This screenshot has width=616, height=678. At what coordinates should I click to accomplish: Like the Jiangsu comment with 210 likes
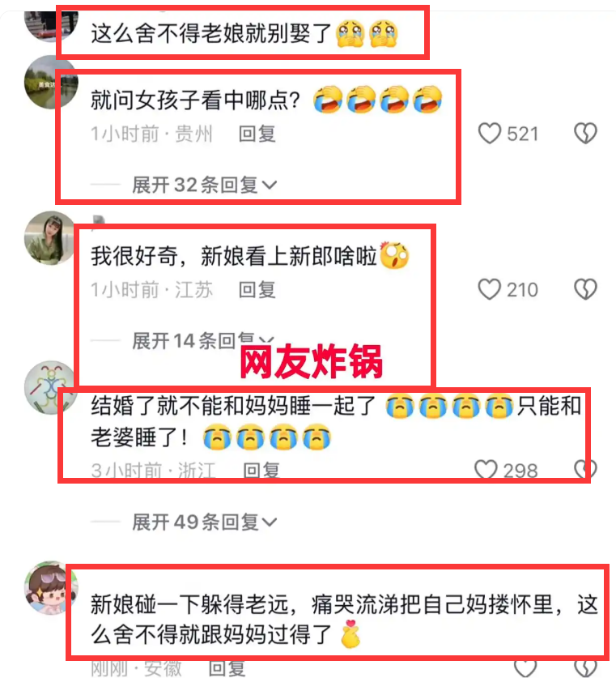tap(490, 289)
